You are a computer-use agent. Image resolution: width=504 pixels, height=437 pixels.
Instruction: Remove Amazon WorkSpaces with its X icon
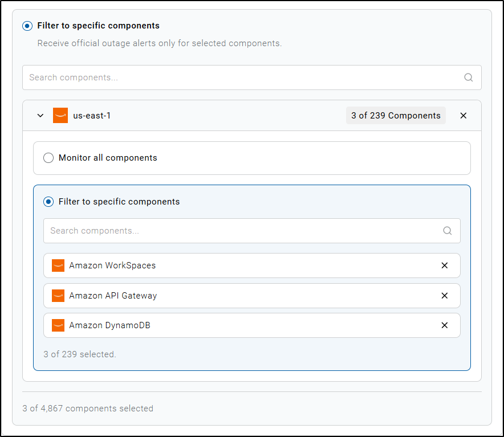click(445, 266)
